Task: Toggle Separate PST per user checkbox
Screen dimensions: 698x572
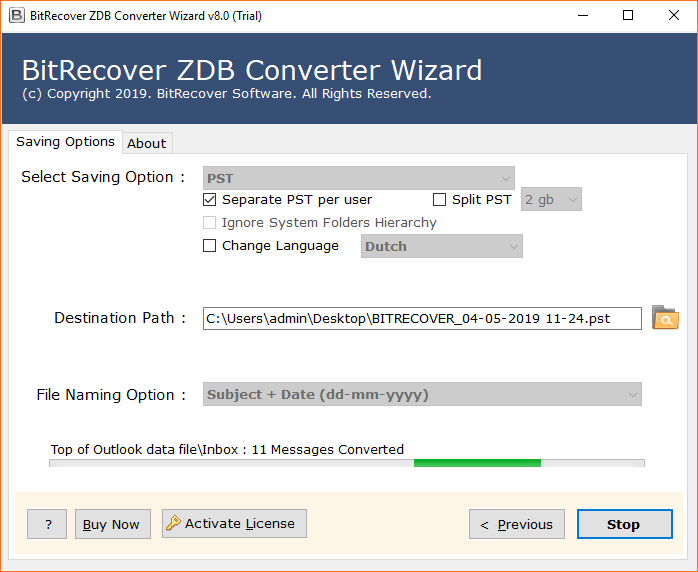Action: 209,199
